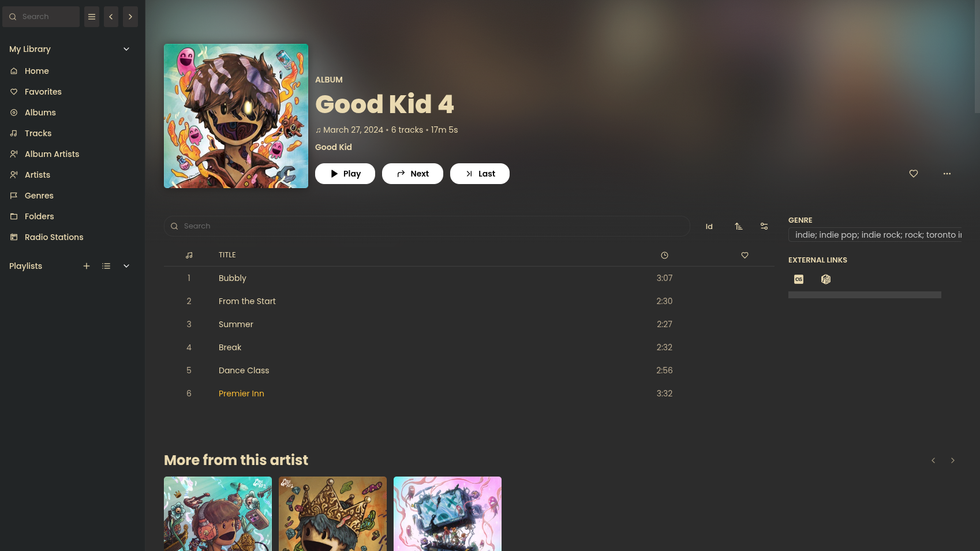Open the Good Kid artist link
Image resolution: width=980 pixels, height=551 pixels.
tap(334, 147)
